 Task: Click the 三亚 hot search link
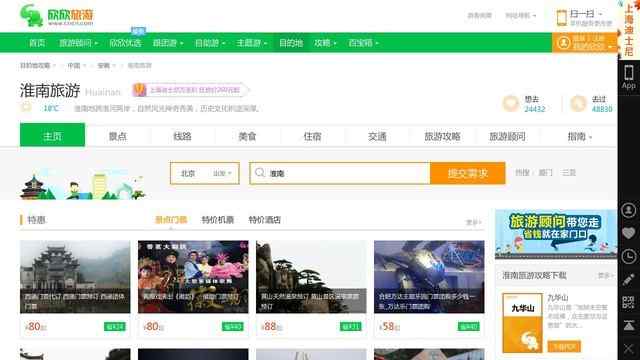click(569, 173)
